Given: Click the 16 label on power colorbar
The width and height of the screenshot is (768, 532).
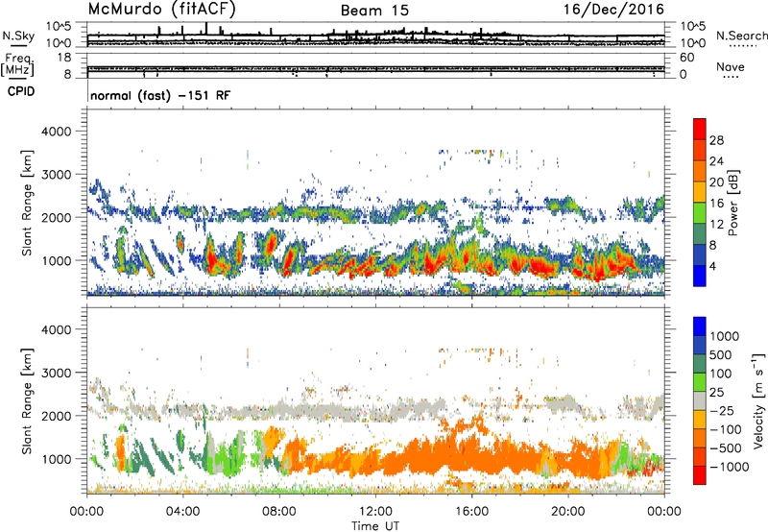Looking at the screenshot, I should [716, 204].
